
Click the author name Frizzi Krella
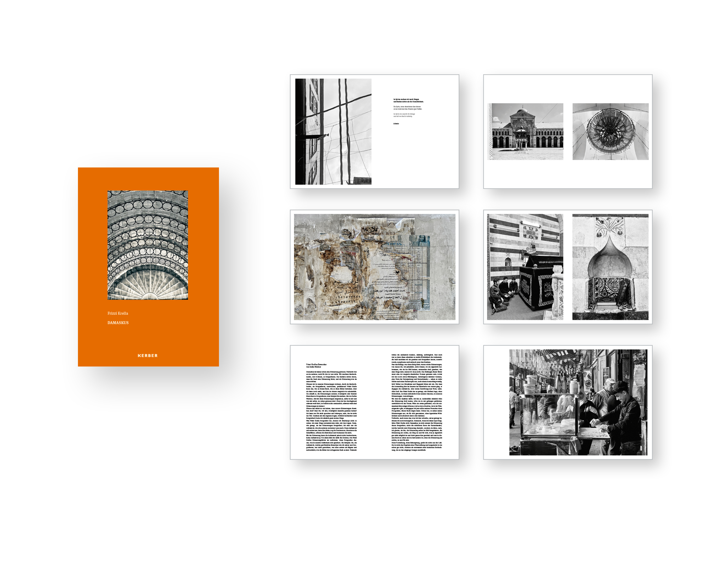tap(118, 313)
